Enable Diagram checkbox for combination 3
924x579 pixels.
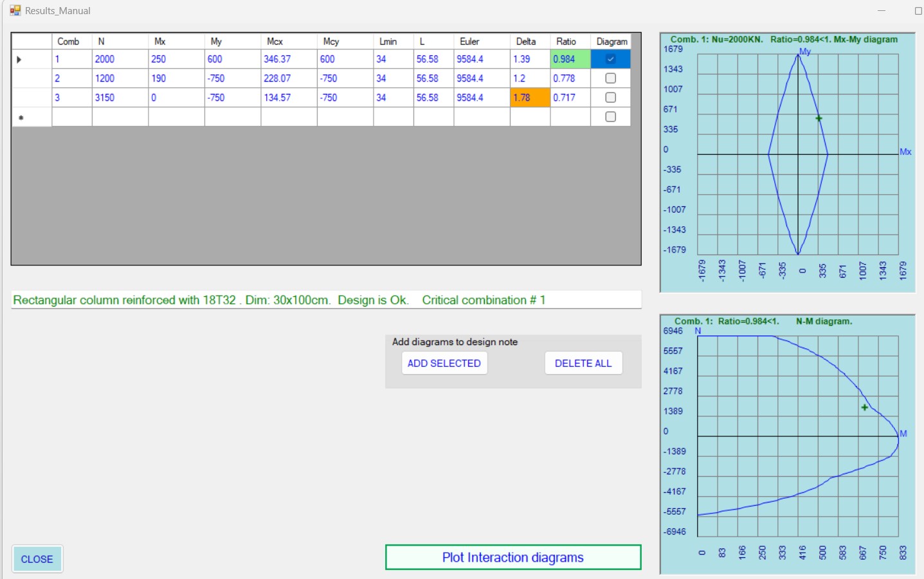click(x=610, y=98)
